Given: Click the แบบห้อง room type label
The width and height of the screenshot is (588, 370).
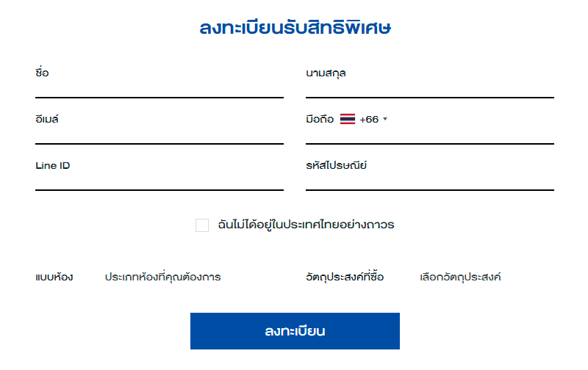Looking at the screenshot, I should (54, 277).
